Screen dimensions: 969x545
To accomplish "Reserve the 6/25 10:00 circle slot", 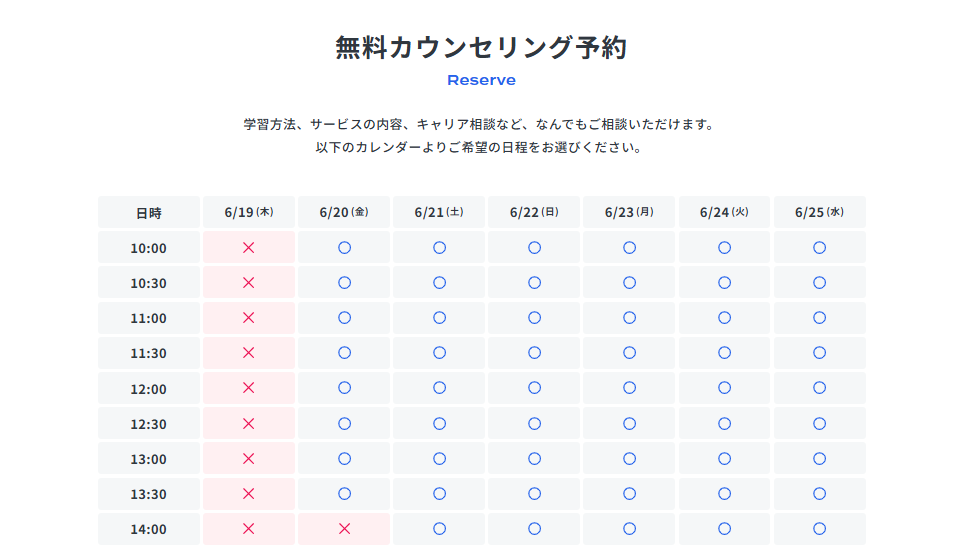I will click(819, 247).
